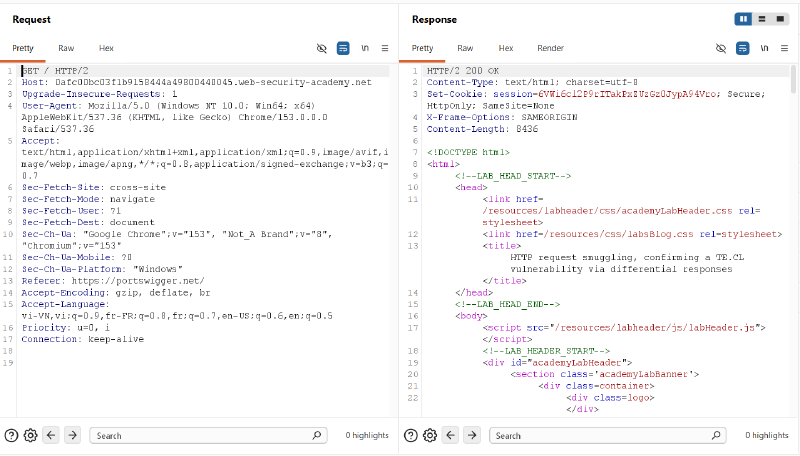Select top-bottom split layout icon
Image resolution: width=800 pixels, height=456 pixels.
762,19
